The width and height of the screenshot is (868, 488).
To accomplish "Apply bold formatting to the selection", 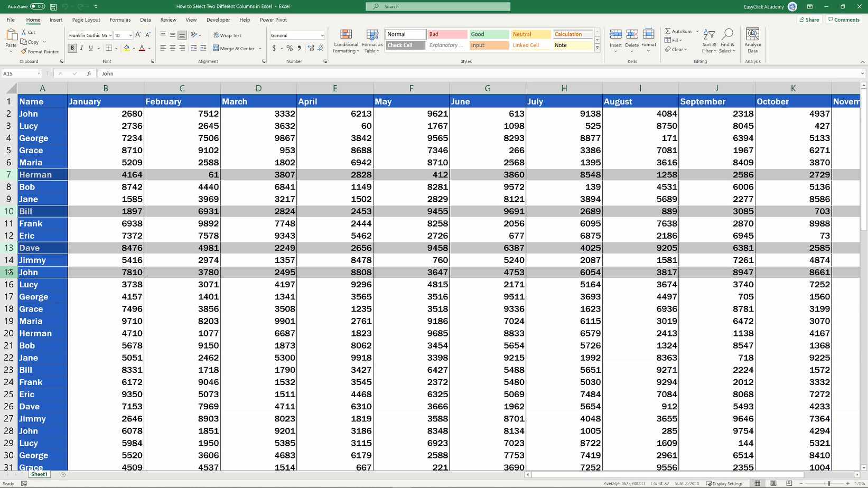I will tap(72, 48).
